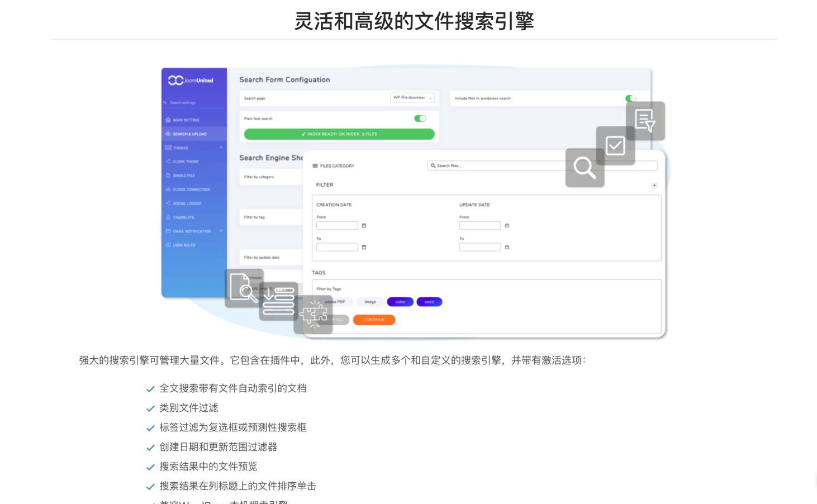Toggle Include files in WordPress search switch
The image size is (817, 504).
pos(630,98)
